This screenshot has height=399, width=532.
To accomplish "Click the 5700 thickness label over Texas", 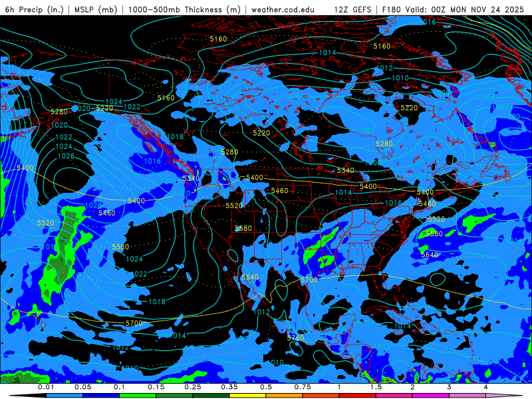I will 309,280.
